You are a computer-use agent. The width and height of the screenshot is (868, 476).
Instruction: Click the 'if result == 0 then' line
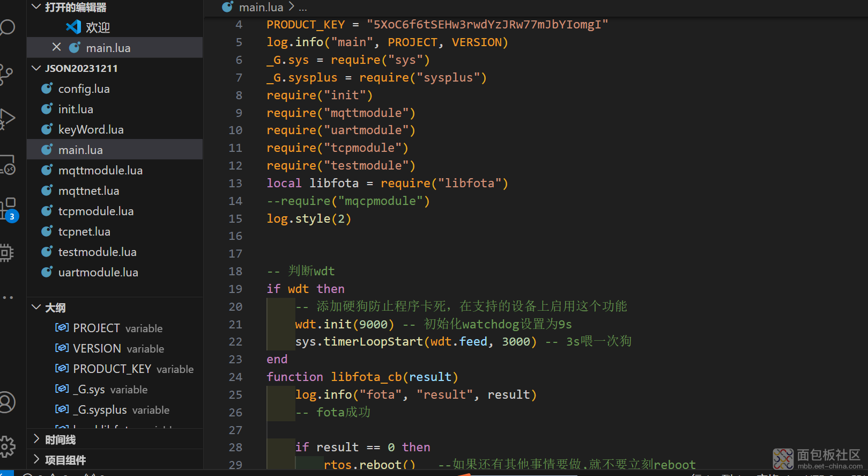[x=362, y=447]
